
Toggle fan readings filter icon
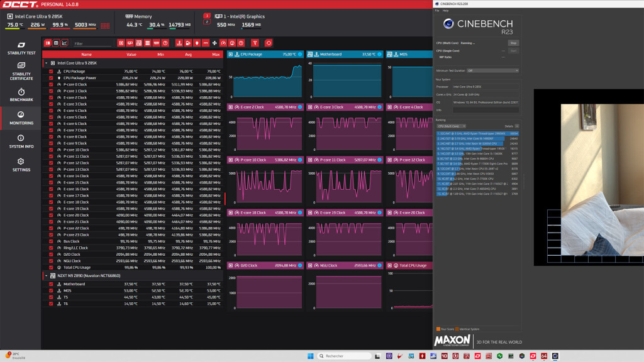(x=214, y=43)
